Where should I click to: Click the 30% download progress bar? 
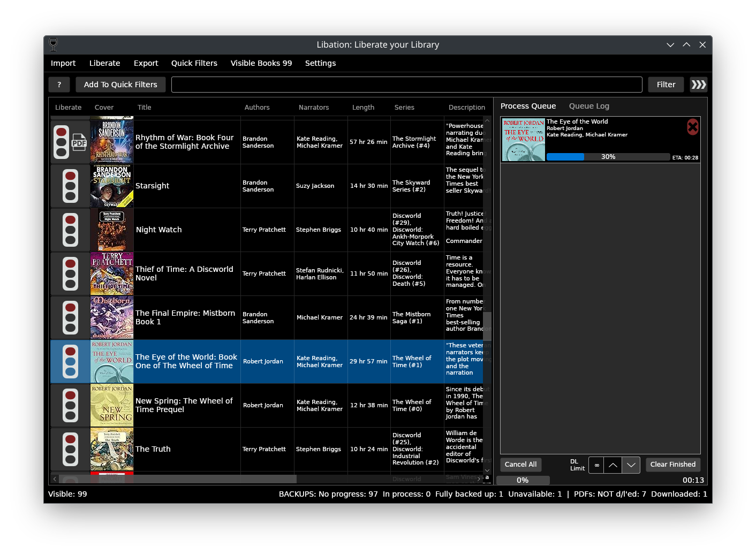click(x=608, y=157)
